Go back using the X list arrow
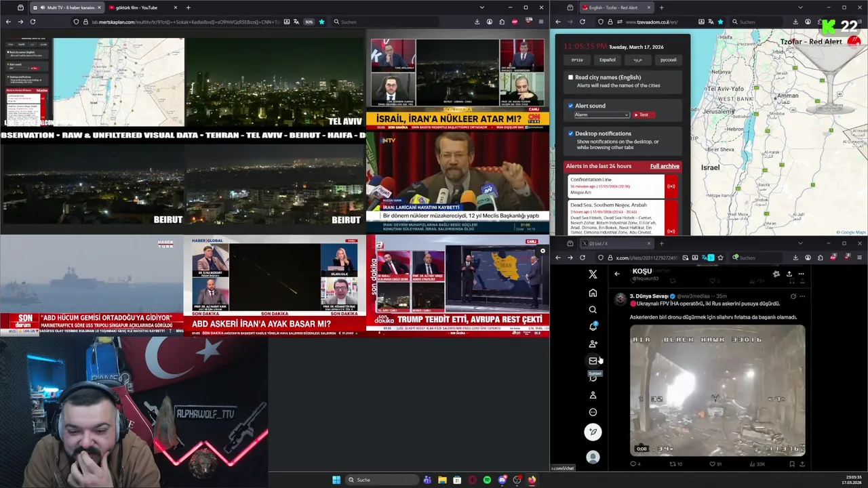Image resolution: width=868 pixels, height=488 pixels. click(x=617, y=274)
